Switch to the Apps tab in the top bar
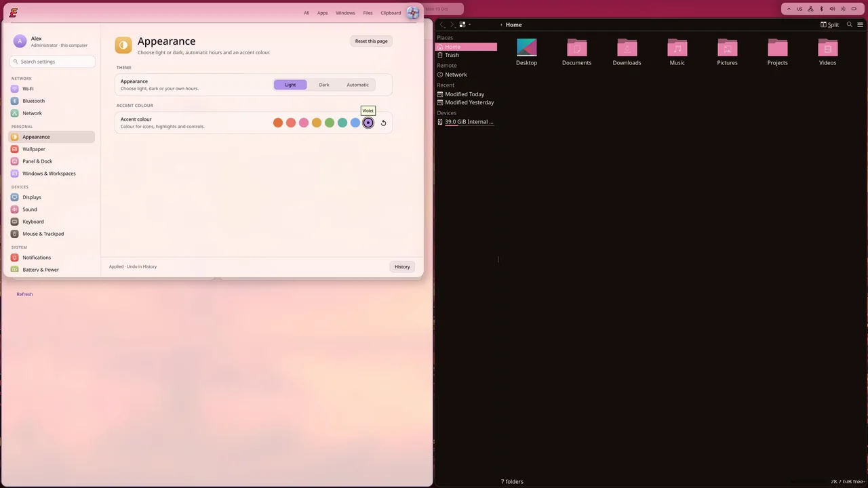Viewport: 868px width, 488px height. (322, 13)
